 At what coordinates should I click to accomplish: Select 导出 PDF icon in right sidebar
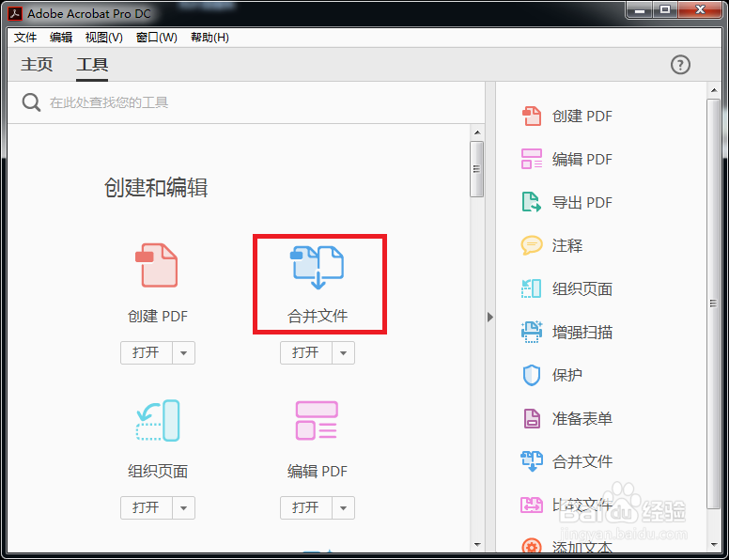point(532,202)
